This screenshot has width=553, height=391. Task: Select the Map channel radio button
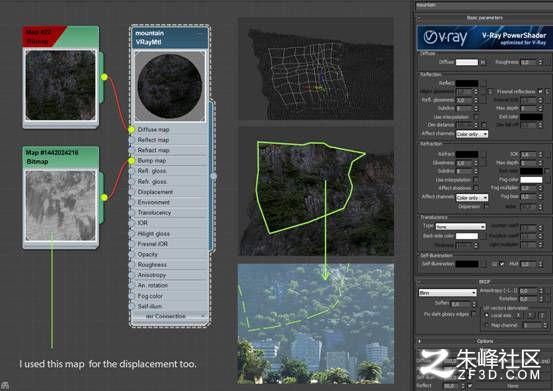pos(487,325)
